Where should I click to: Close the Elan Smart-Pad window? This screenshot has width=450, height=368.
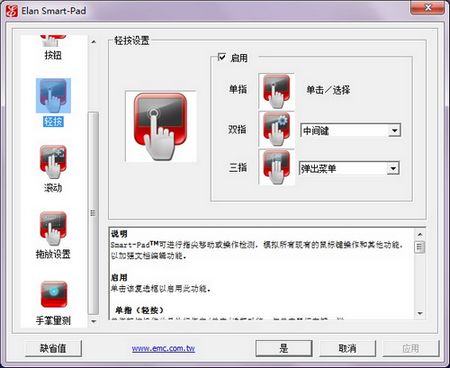coord(428,8)
